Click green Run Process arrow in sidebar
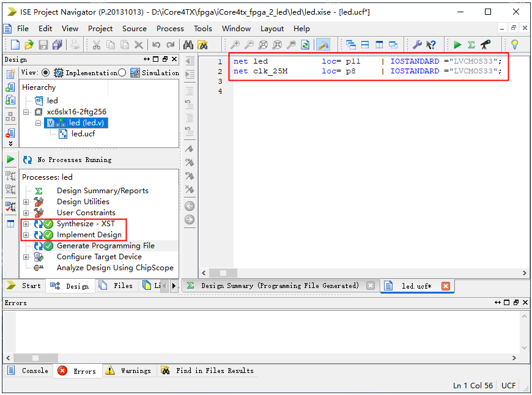Image resolution: width=532 pixels, height=395 pixels. point(10,159)
